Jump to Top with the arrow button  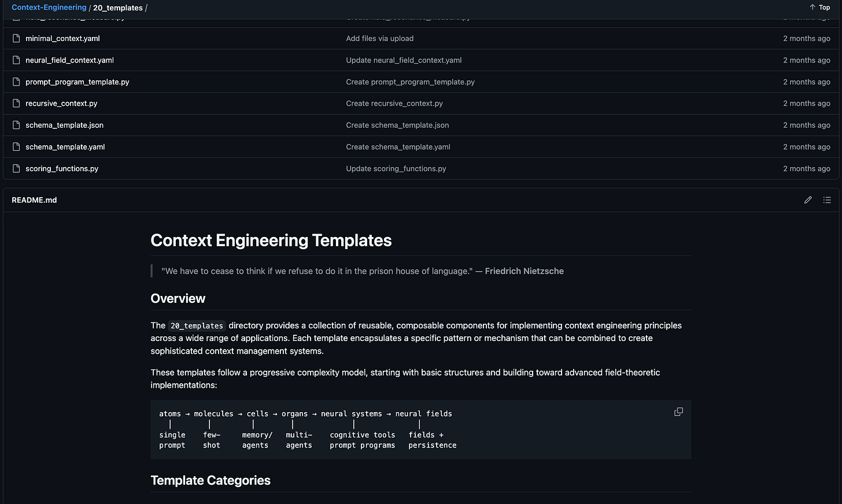(x=819, y=8)
